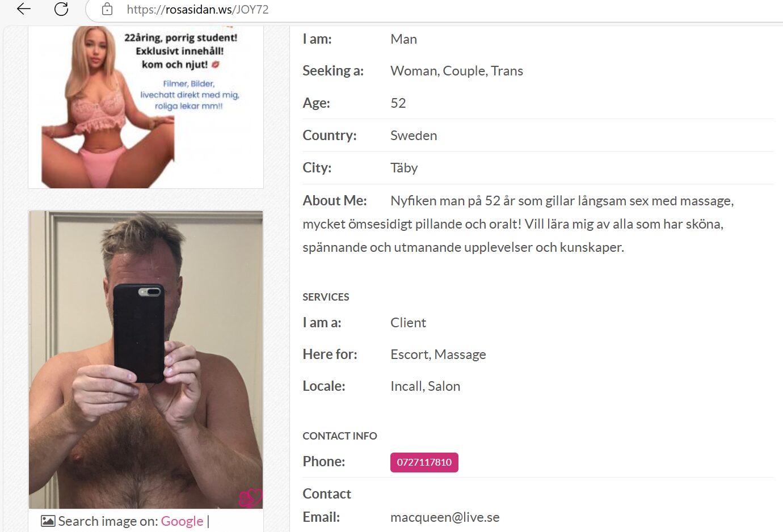Reload the page with the refresh icon

tap(61, 9)
